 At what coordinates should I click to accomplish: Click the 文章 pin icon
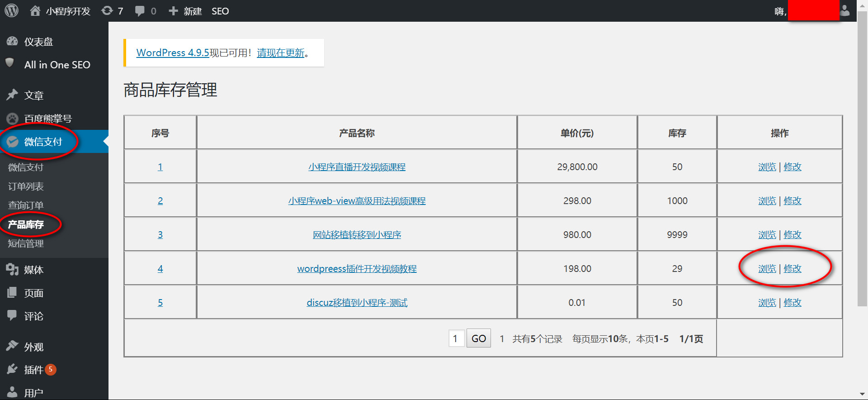click(12, 95)
